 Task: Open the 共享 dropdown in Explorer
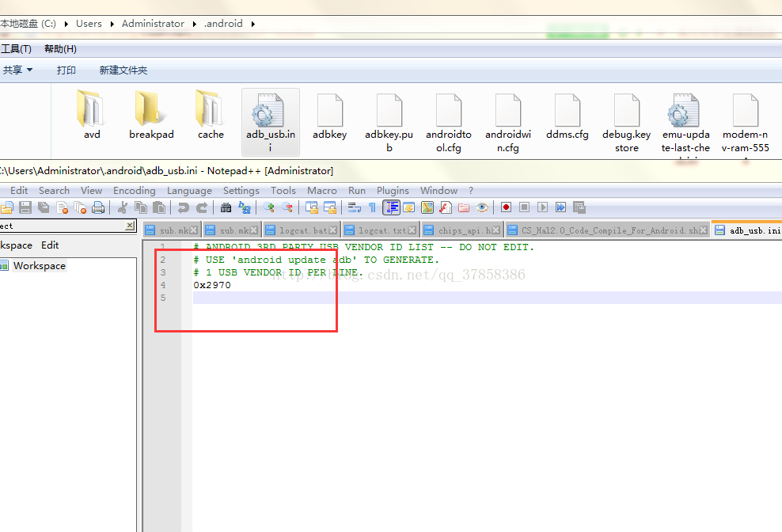(17, 70)
